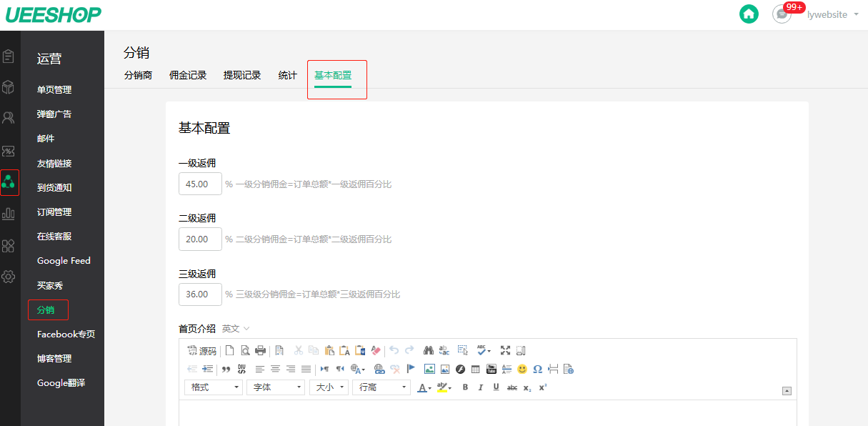The height and width of the screenshot is (426, 868).
Task: Insert a block quote with quote icon
Action: (x=226, y=370)
